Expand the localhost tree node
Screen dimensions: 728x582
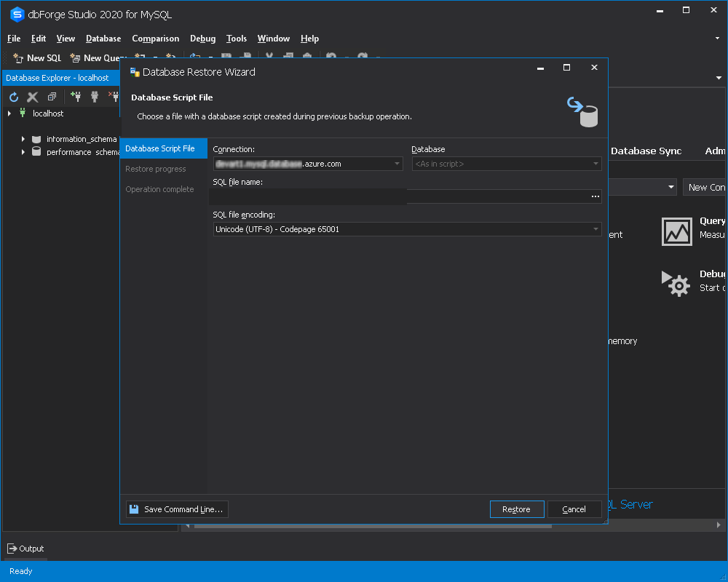tap(9, 113)
